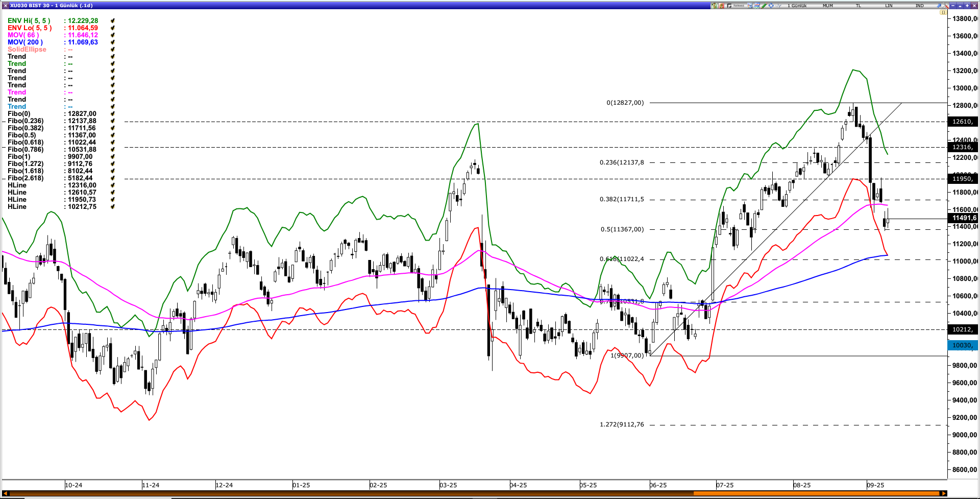Click the small bracket icon below the toolbar

pos(943,12)
